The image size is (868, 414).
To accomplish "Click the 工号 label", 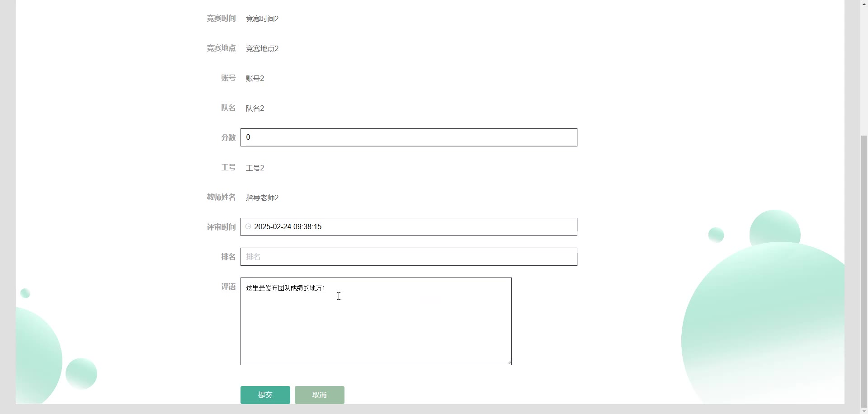I will [228, 168].
